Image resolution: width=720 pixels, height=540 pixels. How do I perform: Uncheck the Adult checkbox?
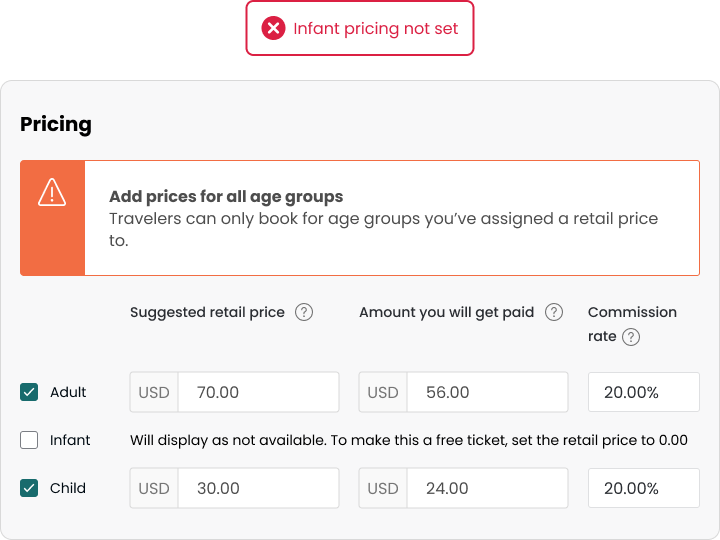[x=29, y=392]
